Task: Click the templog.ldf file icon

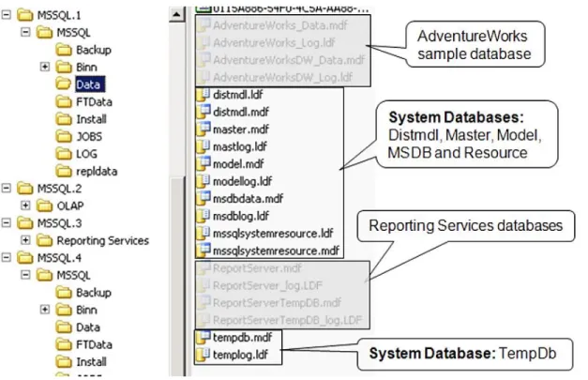Action: [x=204, y=355]
